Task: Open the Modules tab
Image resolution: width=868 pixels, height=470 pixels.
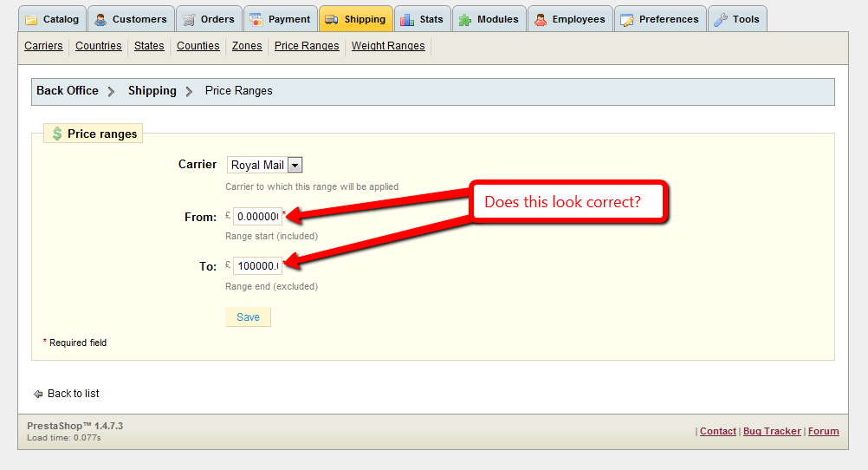Action: pyautogui.click(x=489, y=19)
